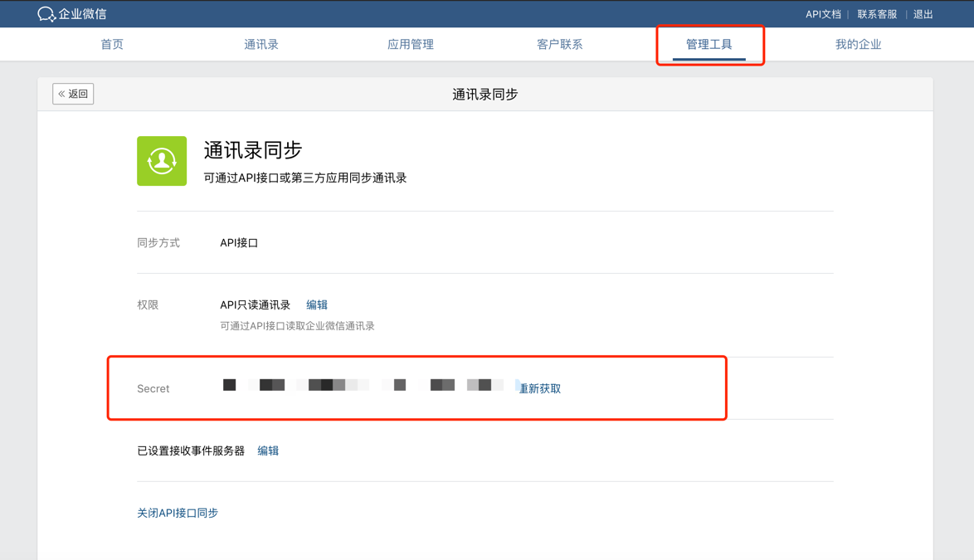Open the 我的企业 tab

pyautogui.click(x=858, y=45)
